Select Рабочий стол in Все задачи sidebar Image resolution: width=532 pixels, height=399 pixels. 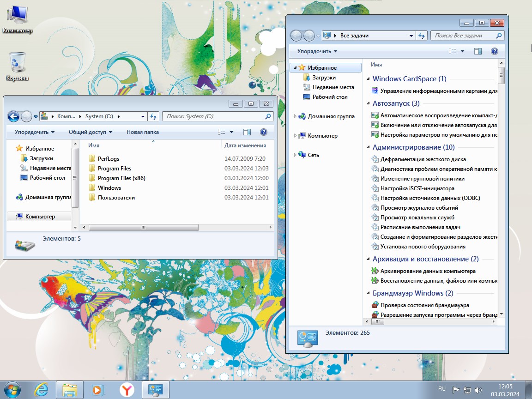click(x=330, y=97)
